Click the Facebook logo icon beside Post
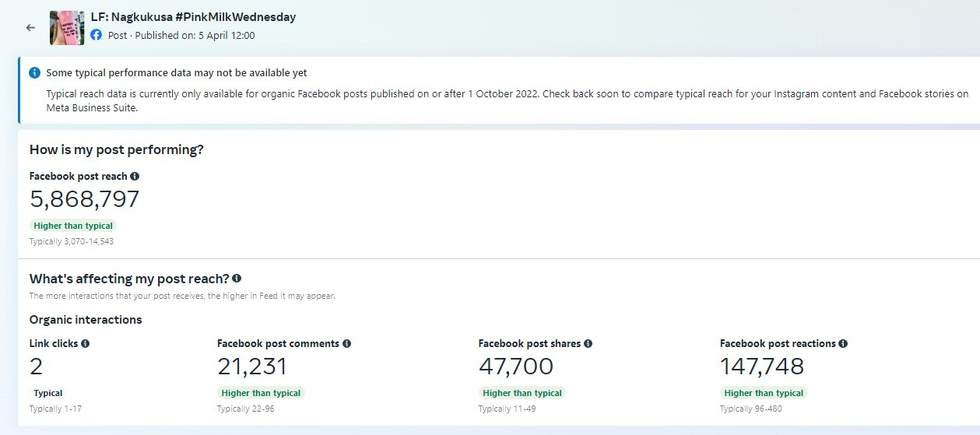Viewport: 980px width, 435px height. click(97, 35)
